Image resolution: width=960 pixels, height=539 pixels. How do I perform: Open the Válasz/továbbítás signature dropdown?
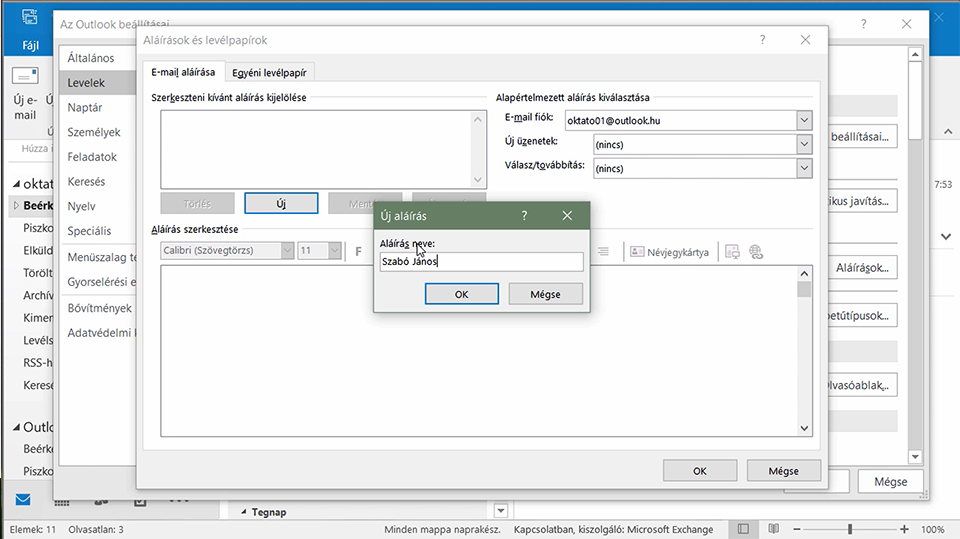click(x=804, y=168)
